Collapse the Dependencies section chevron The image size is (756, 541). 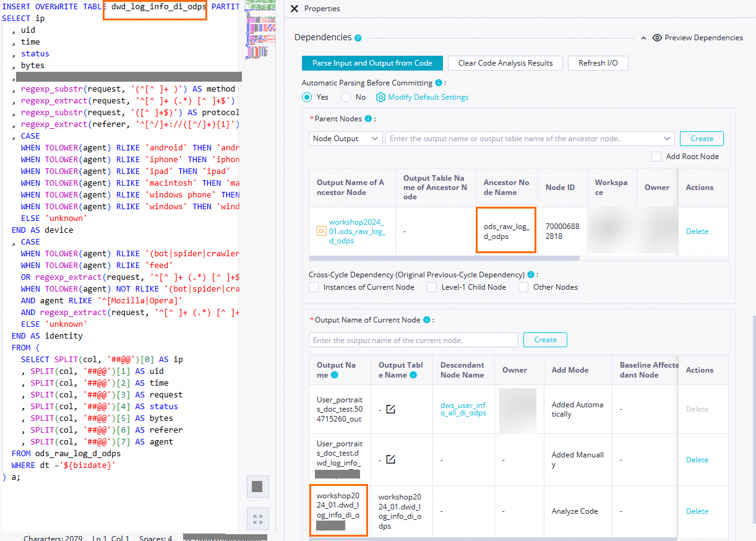coord(644,38)
